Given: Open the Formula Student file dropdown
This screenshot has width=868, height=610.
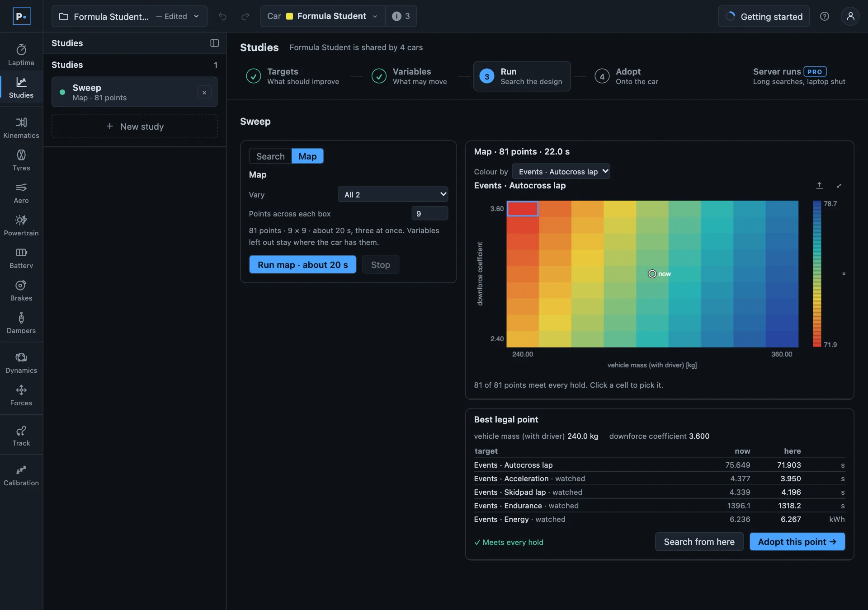Looking at the screenshot, I should tap(129, 16).
